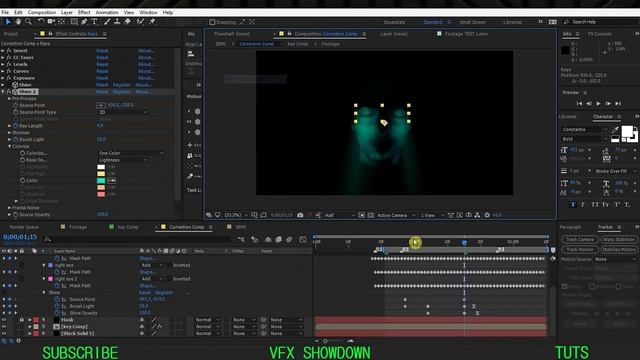Click Track Camera button
The height and width of the screenshot is (360, 640).
pyautogui.click(x=580, y=240)
